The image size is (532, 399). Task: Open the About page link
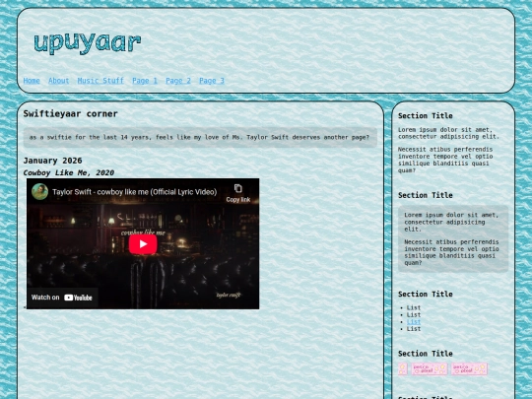59,81
